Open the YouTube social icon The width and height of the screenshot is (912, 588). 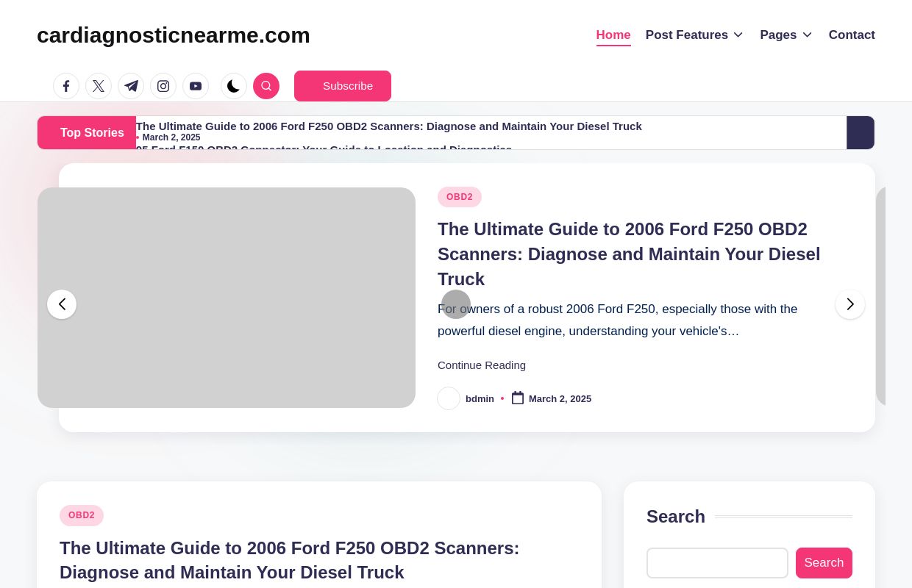click(x=196, y=86)
